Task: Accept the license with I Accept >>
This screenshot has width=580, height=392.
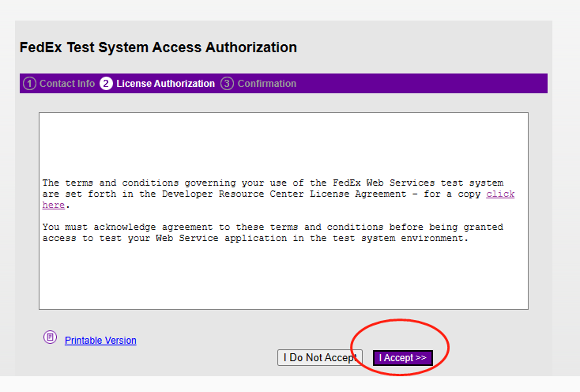Action: coord(403,357)
